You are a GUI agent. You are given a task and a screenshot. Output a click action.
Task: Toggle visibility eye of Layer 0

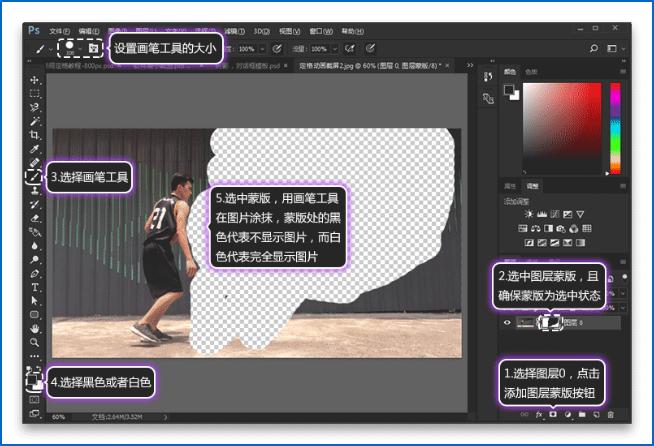[x=509, y=323]
